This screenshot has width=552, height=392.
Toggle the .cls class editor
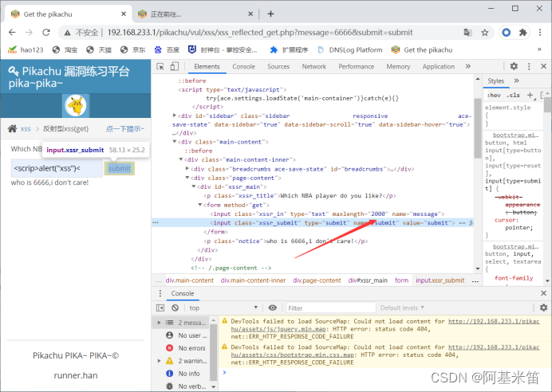coord(513,95)
